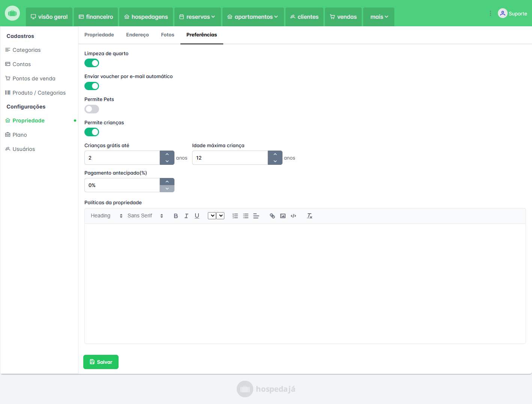The image size is (532, 404).
Task: Clear text formatting in the editor
Action: point(310,216)
